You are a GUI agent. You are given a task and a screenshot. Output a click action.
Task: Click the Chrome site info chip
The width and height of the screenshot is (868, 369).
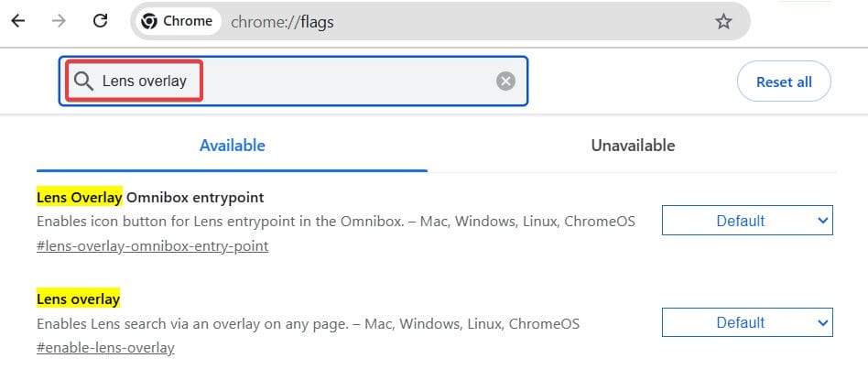pyautogui.click(x=177, y=22)
